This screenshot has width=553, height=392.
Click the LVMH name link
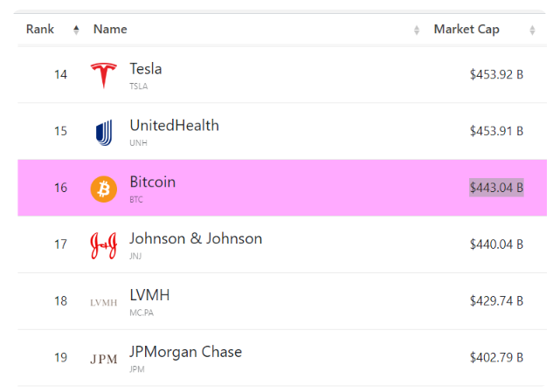(149, 296)
